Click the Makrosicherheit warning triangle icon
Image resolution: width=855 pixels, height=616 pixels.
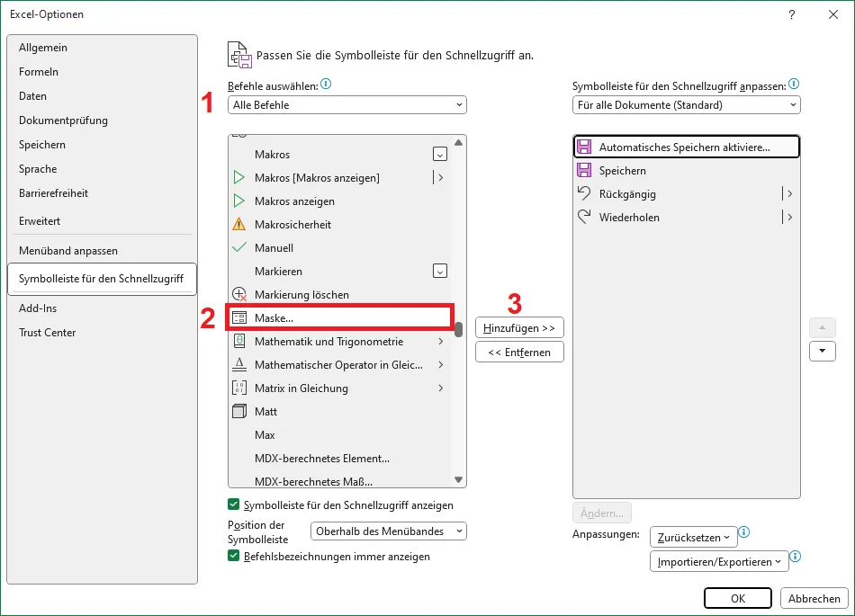[239, 224]
